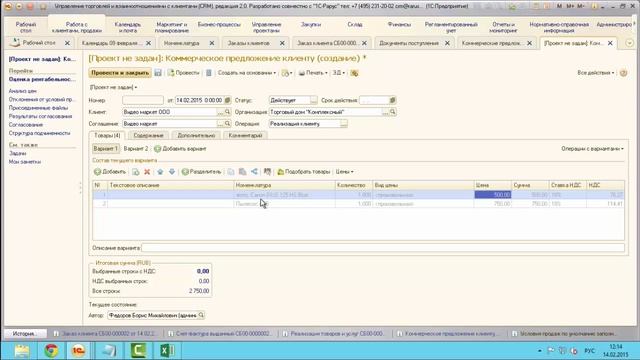The width and height of the screenshot is (640, 360).
Task: Switch to Дополнительно tab
Action: pos(196,136)
